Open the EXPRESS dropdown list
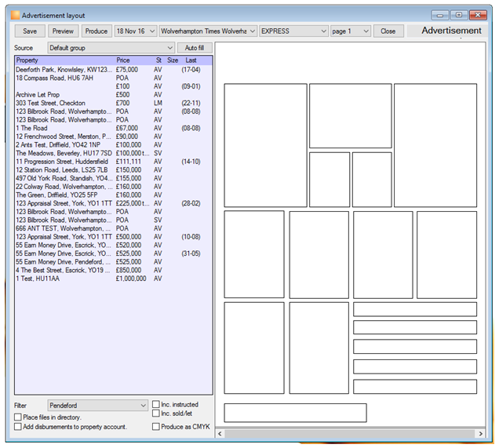Screen dimensions: 499x448 click(x=293, y=31)
